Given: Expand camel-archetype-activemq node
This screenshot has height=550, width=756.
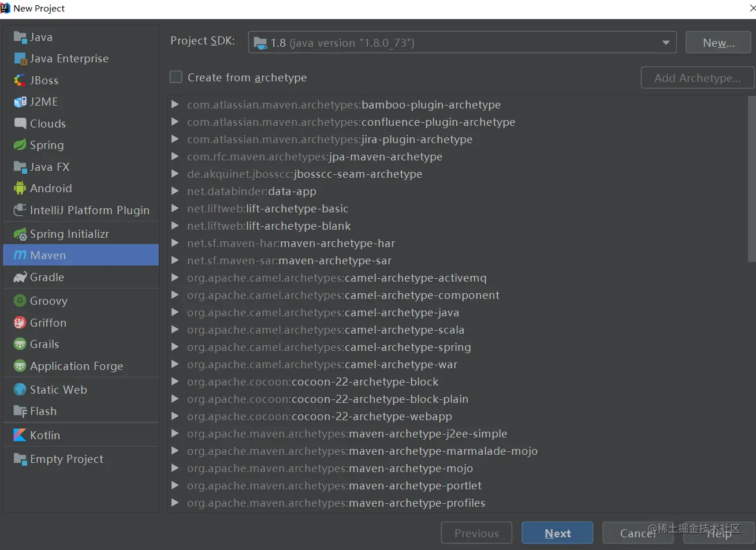Looking at the screenshot, I should point(175,278).
